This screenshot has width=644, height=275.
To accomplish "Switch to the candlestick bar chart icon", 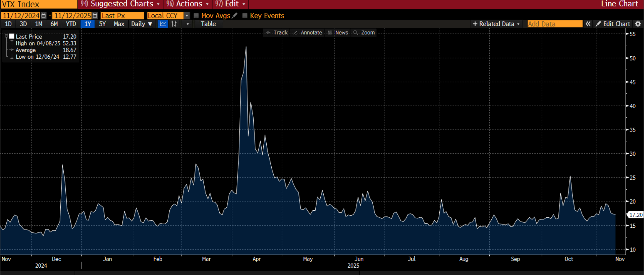I will click(x=174, y=24).
